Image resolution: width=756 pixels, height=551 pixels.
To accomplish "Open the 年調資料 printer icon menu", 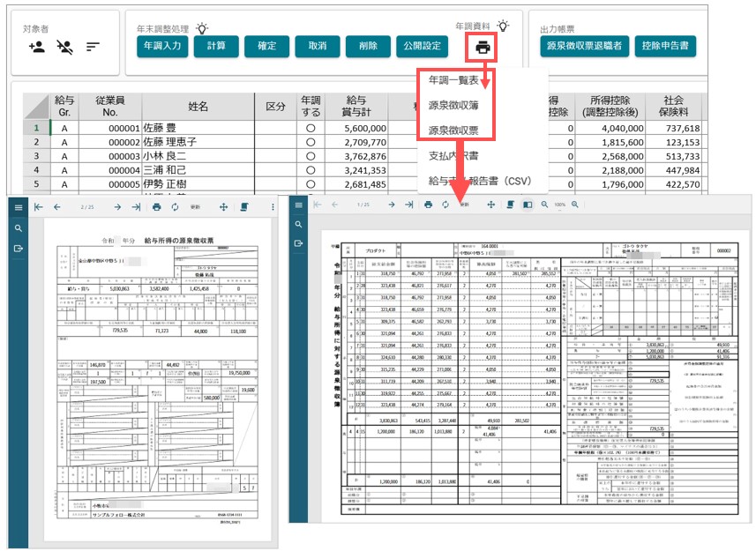I will [483, 48].
